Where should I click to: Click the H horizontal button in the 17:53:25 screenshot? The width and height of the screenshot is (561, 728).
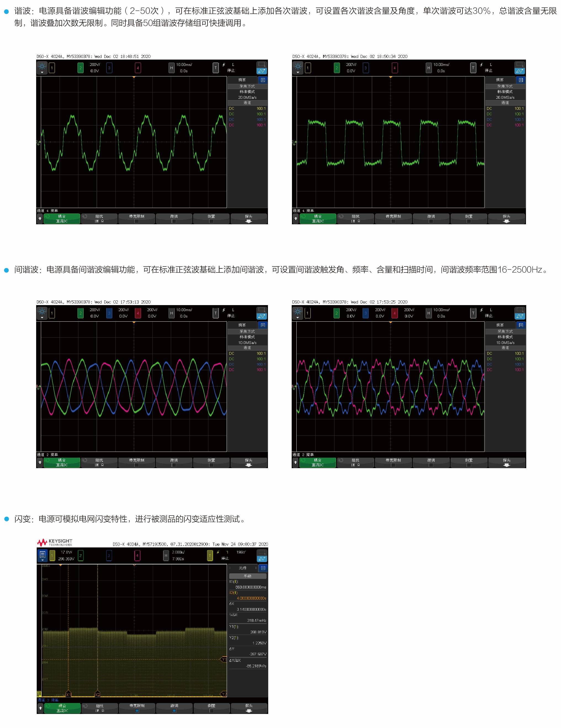(x=429, y=313)
